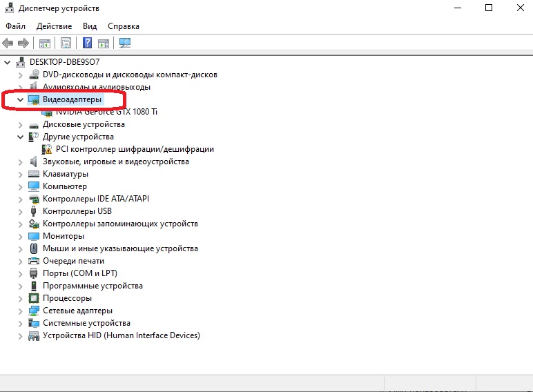Open Properties via toolbar icon
The width and height of the screenshot is (533, 392).
click(66, 43)
